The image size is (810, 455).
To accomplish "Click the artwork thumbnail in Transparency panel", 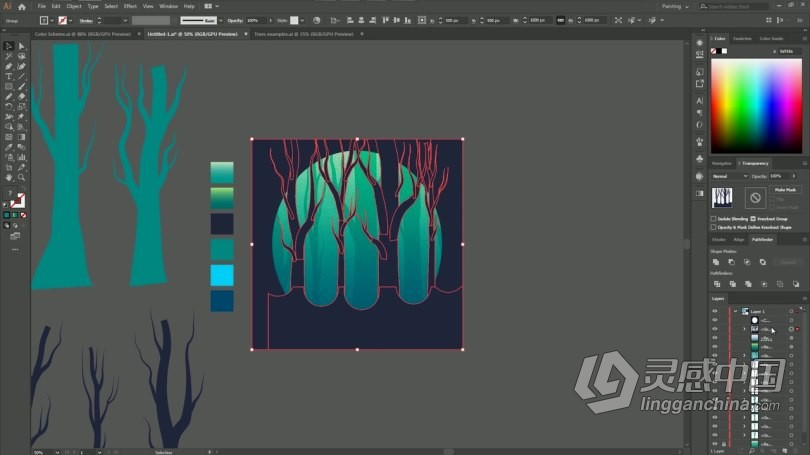I will pos(722,198).
